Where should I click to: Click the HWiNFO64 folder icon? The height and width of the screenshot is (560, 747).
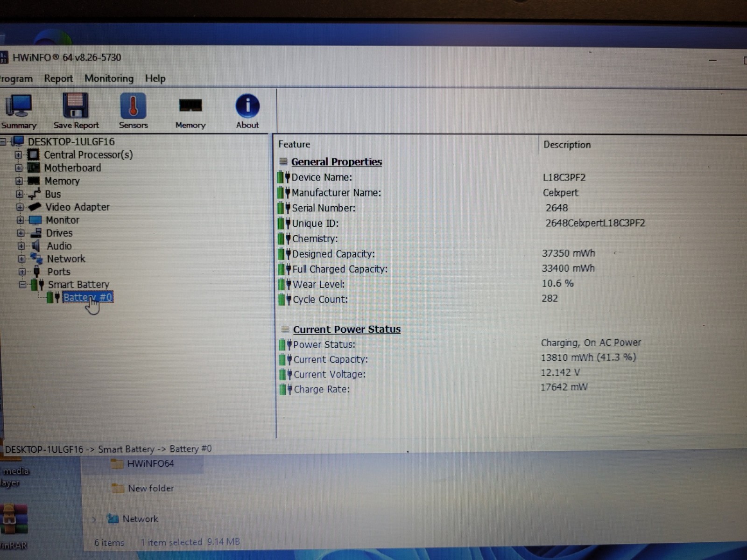point(117,464)
